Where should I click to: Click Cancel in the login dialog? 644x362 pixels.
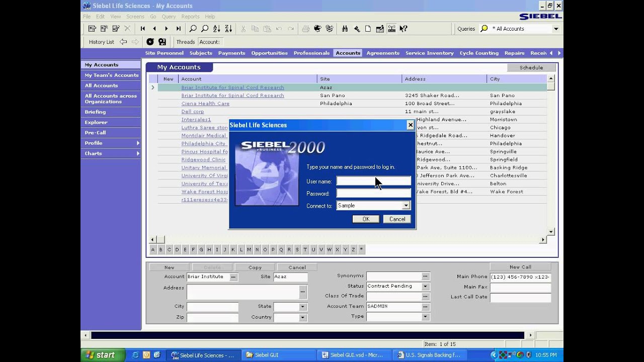click(397, 219)
